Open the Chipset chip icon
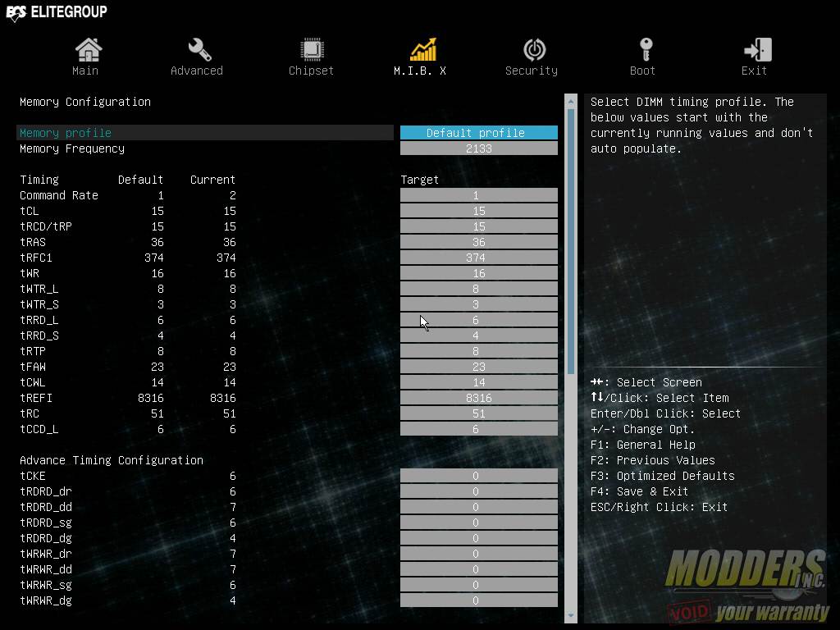 (x=311, y=50)
